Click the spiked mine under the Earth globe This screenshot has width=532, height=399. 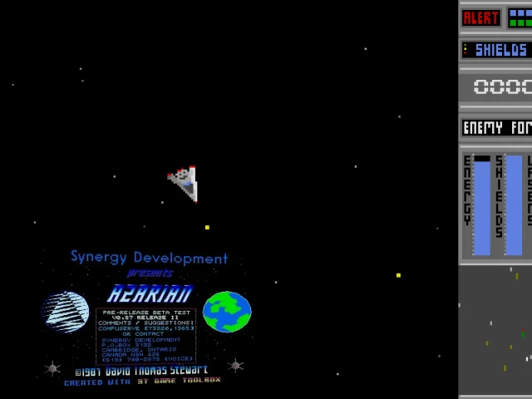pyautogui.click(x=235, y=366)
